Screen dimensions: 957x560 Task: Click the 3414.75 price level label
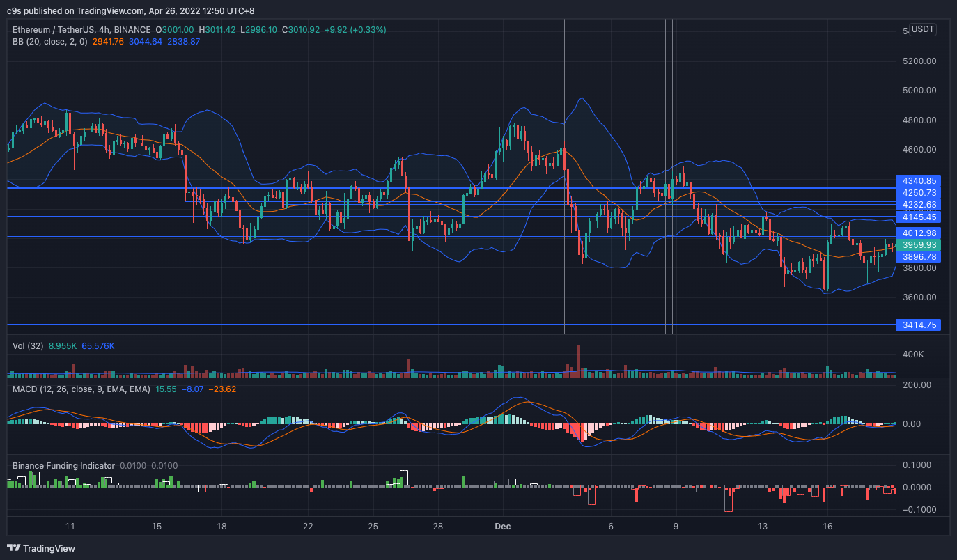[919, 325]
